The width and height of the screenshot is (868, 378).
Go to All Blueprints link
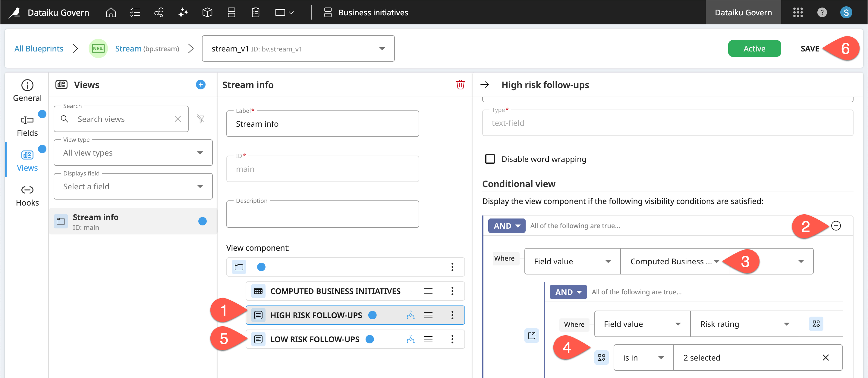39,48
